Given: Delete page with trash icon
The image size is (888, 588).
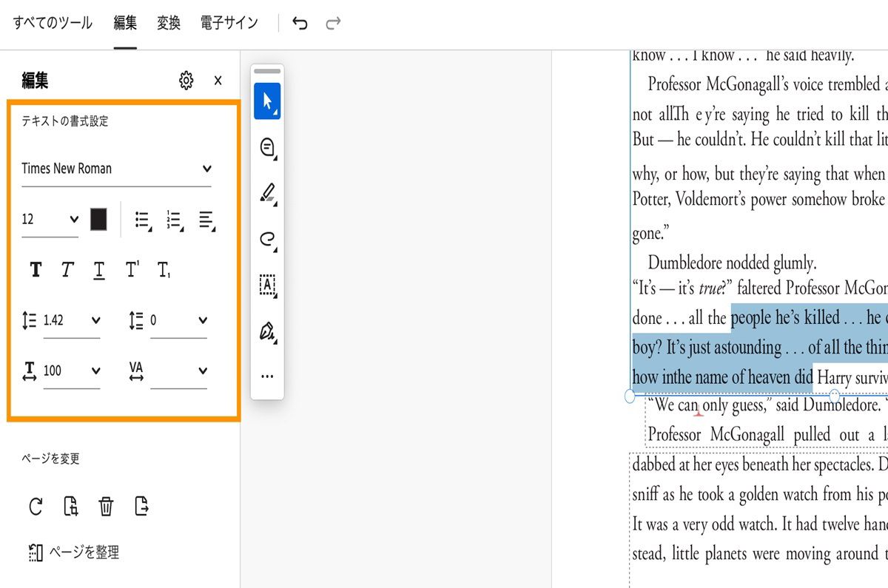Looking at the screenshot, I should [x=106, y=507].
